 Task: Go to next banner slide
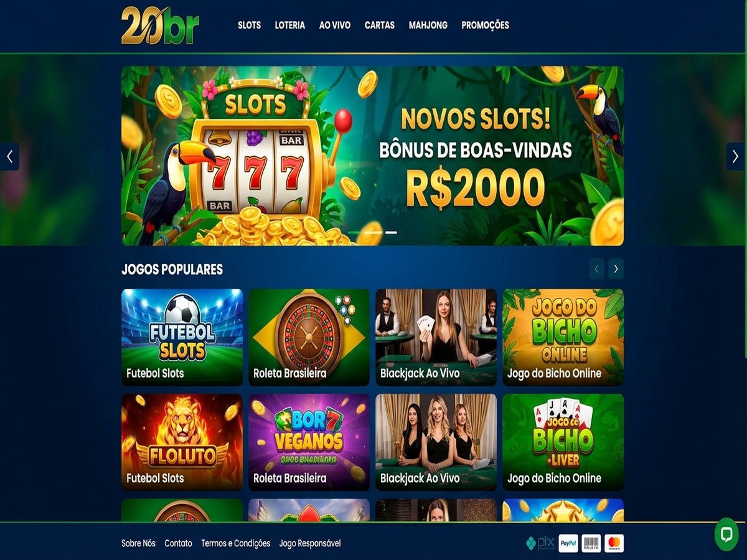[x=735, y=156]
